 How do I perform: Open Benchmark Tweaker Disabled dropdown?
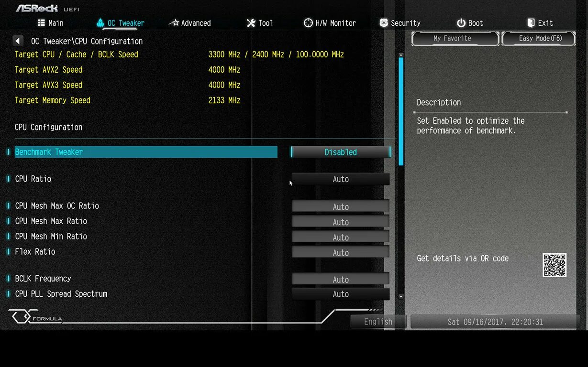click(x=341, y=152)
